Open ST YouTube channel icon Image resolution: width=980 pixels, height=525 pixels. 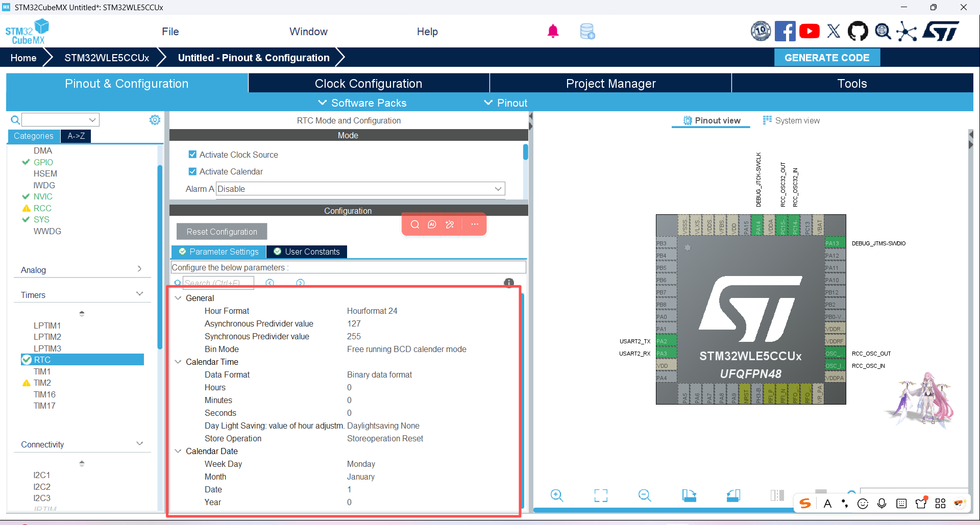[x=810, y=32]
